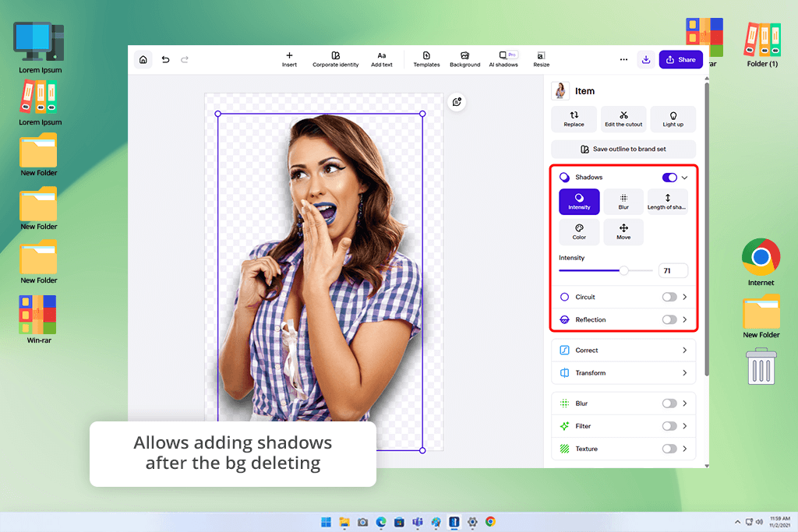This screenshot has height=532, width=798.
Task: Select the Folder (1) desktop icon
Action: tap(762, 44)
